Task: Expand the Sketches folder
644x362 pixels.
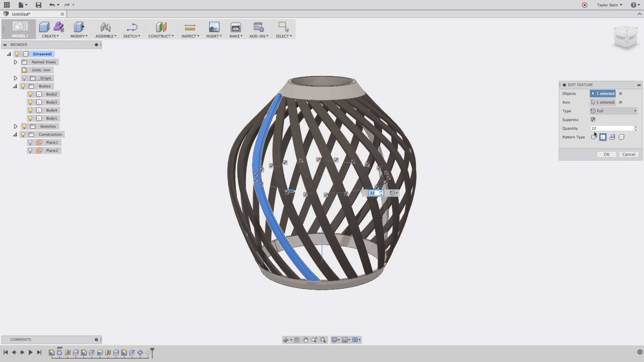Action: coord(15,126)
